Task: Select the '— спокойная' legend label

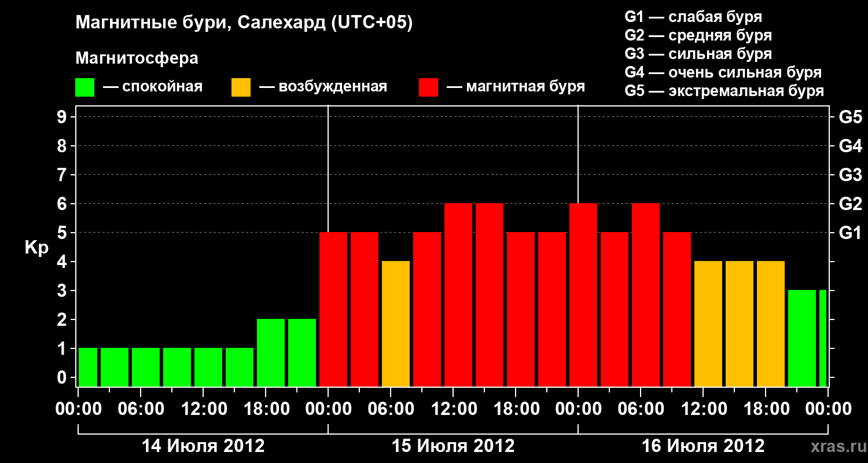Action: [x=153, y=87]
